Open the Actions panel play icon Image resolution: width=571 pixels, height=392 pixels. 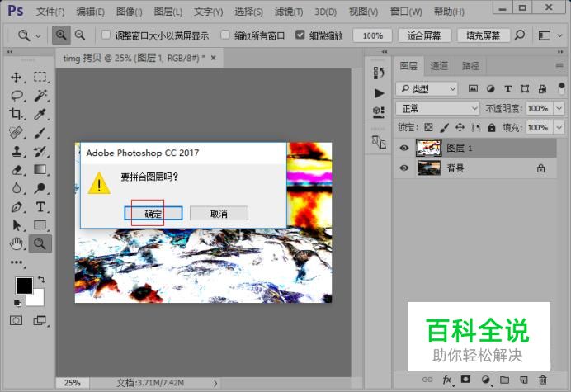(379, 93)
